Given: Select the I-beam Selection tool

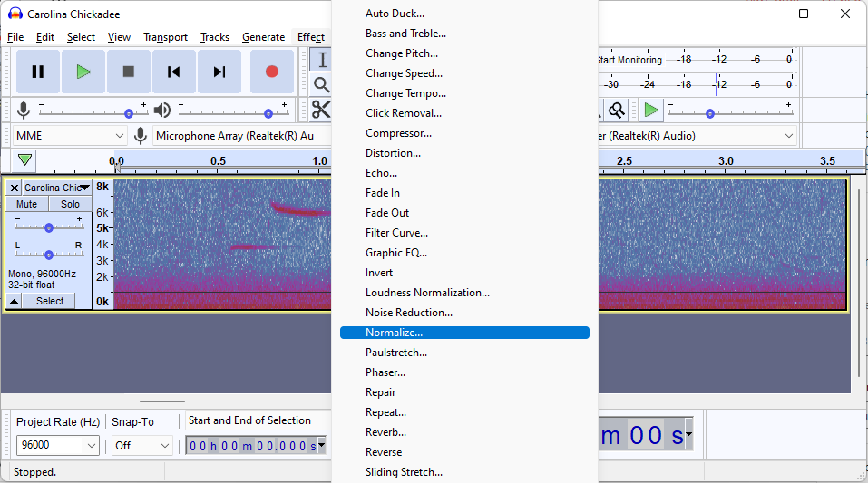Looking at the screenshot, I should [x=321, y=60].
